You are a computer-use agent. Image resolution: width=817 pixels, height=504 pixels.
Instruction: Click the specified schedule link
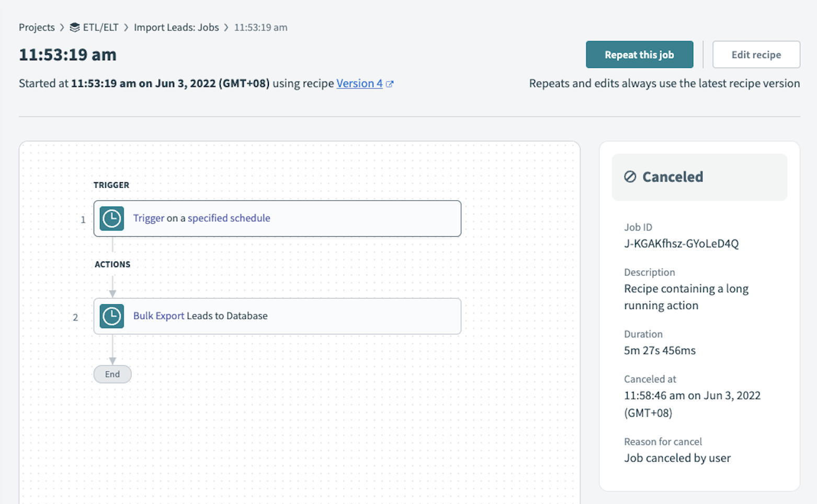tap(229, 218)
